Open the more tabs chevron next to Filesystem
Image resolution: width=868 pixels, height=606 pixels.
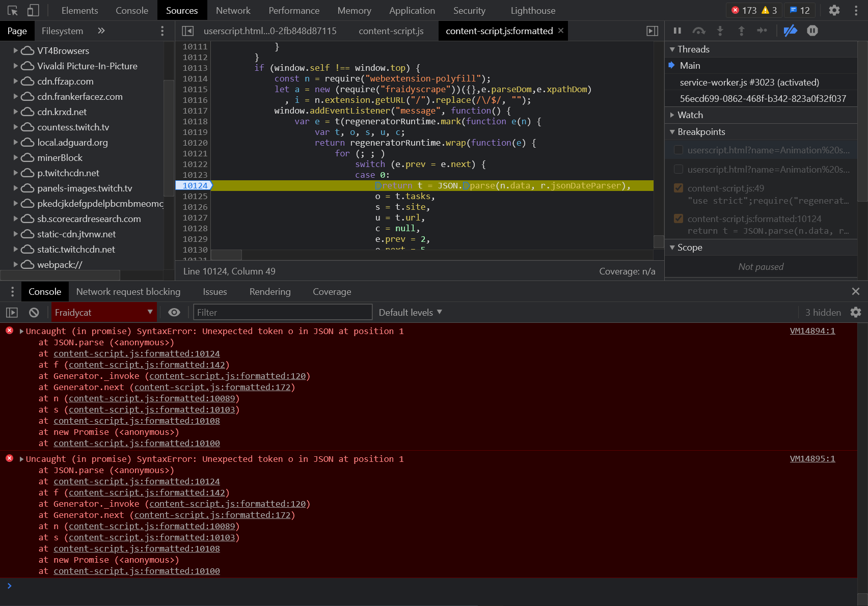point(101,31)
